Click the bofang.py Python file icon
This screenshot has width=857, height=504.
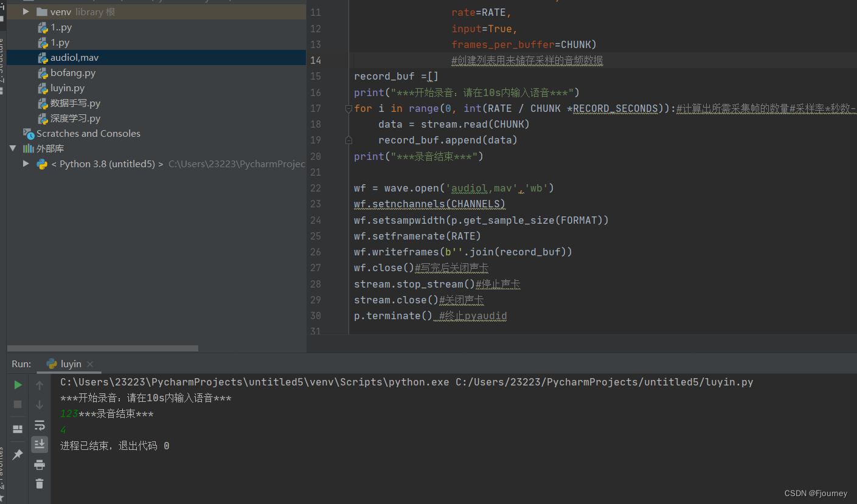43,73
